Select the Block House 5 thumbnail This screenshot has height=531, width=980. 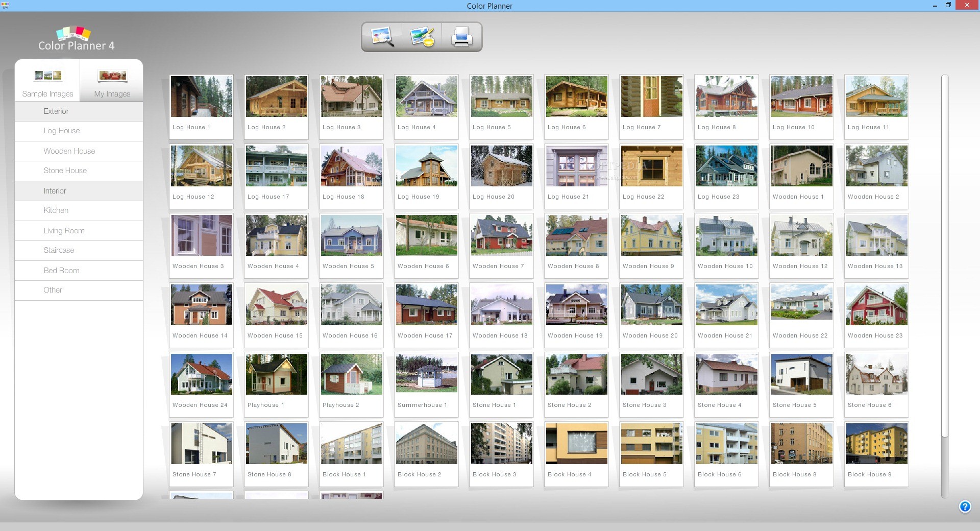coord(652,454)
